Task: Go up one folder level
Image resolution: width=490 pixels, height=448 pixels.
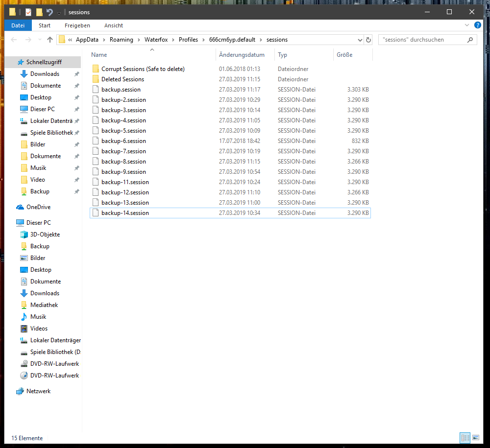Action: (x=49, y=40)
